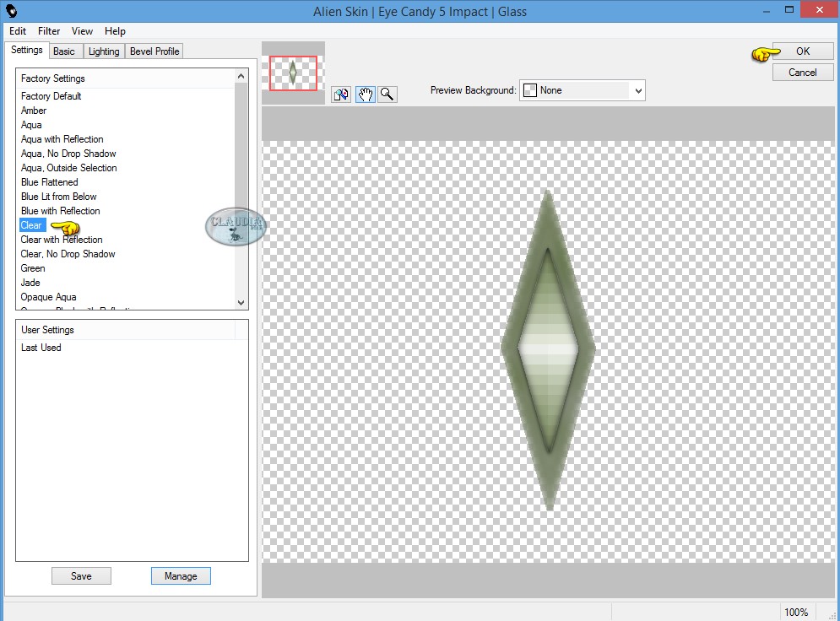Switch to the Bevel Profile tab
Screen dimensions: 840x621
click(x=154, y=51)
